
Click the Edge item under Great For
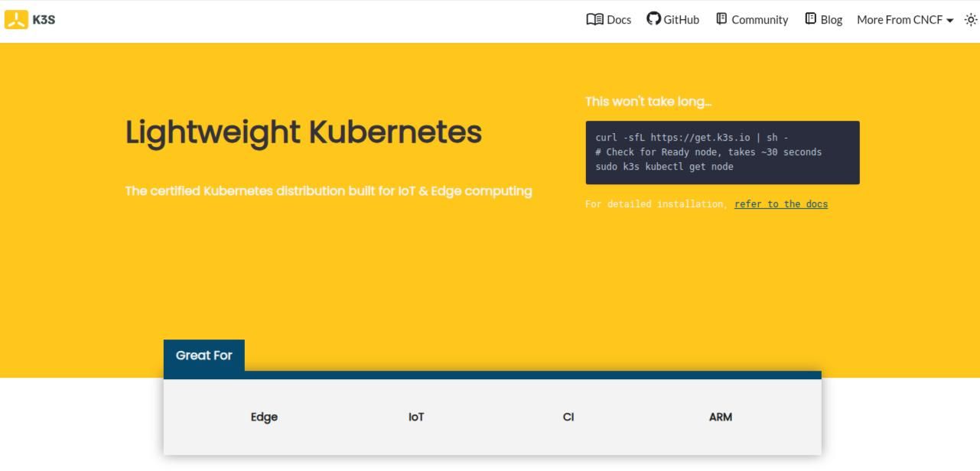point(264,417)
